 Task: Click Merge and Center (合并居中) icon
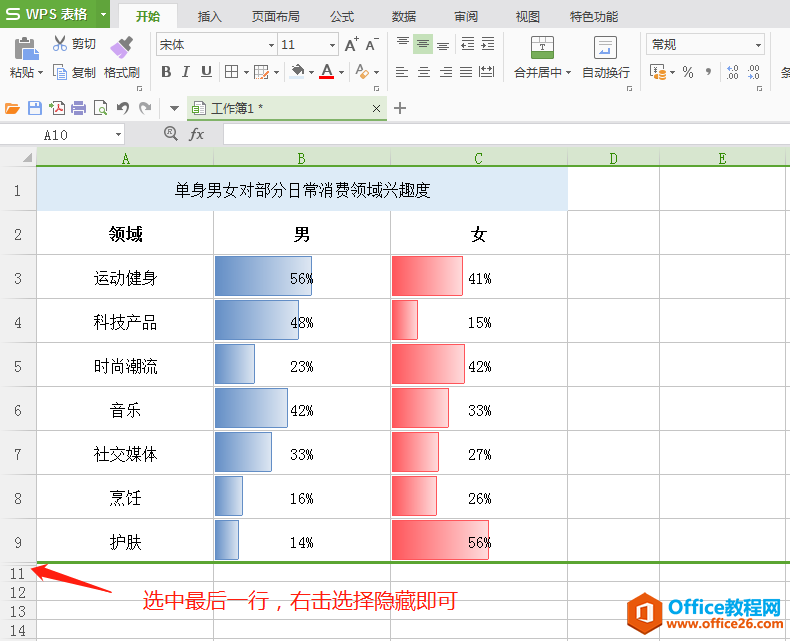coord(542,47)
